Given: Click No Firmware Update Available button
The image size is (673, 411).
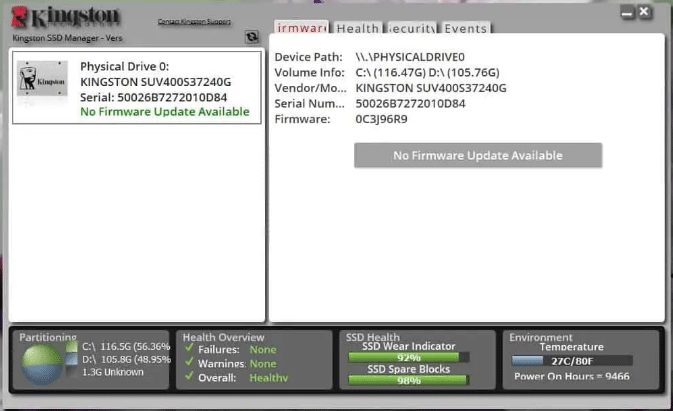Looking at the screenshot, I should point(478,155).
